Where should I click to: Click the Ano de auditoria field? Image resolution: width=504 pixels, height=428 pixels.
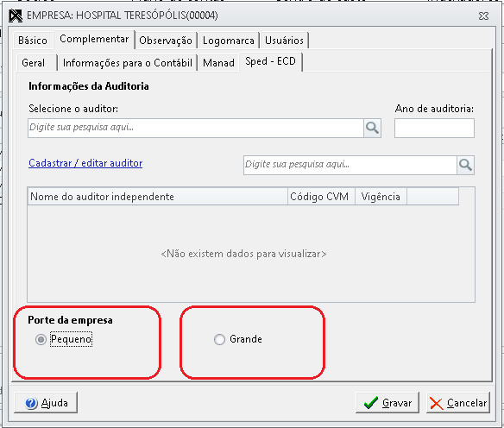point(434,129)
